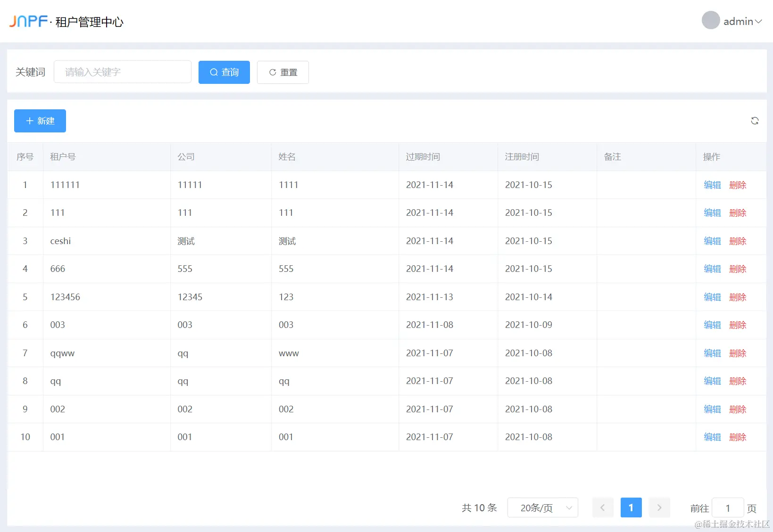The height and width of the screenshot is (532, 773).
Task: Edit the row numbered 8
Action: coord(712,381)
